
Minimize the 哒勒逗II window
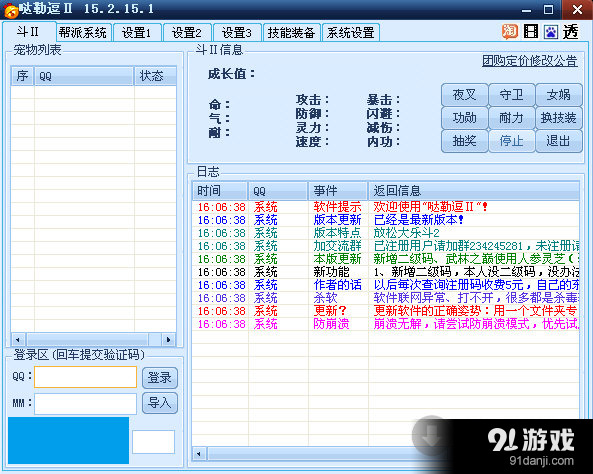(526, 10)
